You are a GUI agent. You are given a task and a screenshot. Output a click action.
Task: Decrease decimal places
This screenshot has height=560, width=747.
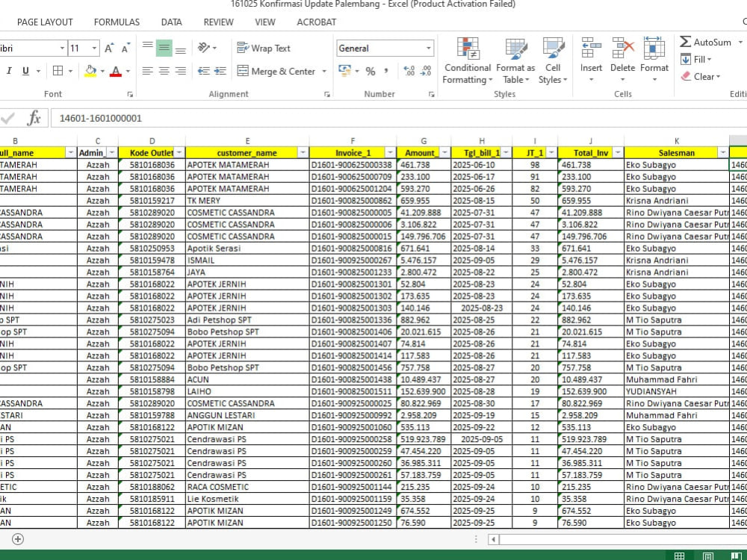click(426, 71)
